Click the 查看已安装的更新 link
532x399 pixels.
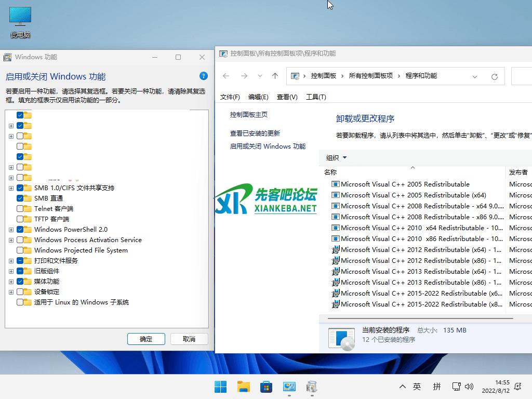(x=255, y=134)
